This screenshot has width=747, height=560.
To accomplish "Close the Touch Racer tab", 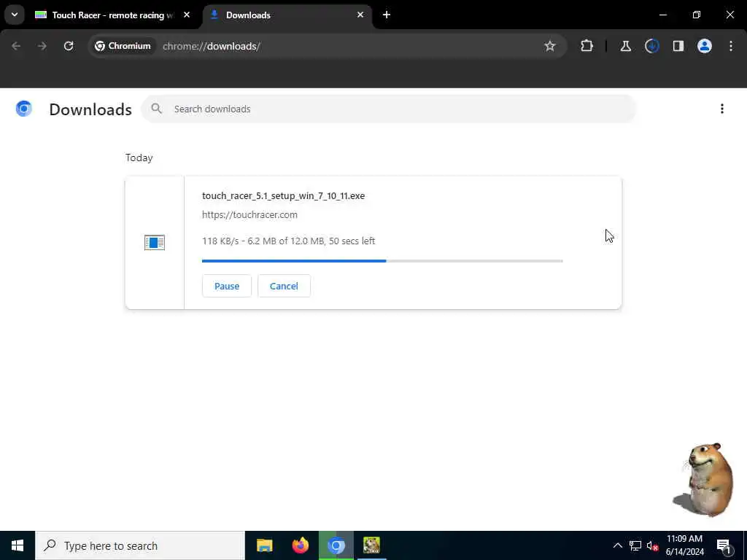I will (187, 15).
